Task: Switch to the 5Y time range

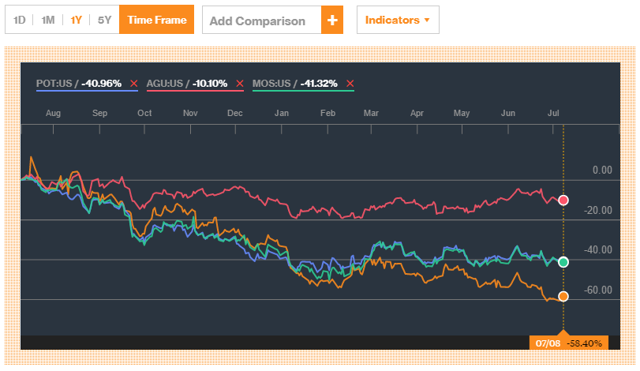Action: [104, 20]
